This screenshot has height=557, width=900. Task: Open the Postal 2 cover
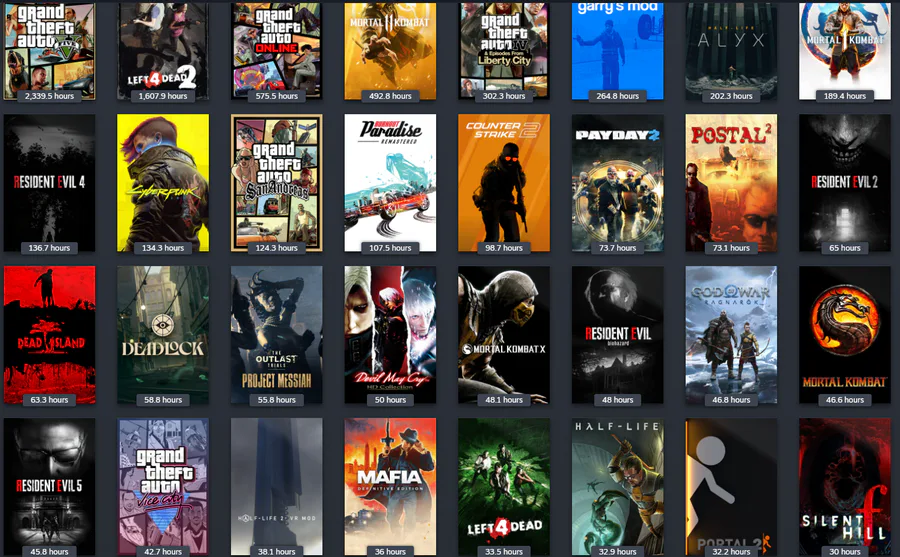tap(731, 183)
